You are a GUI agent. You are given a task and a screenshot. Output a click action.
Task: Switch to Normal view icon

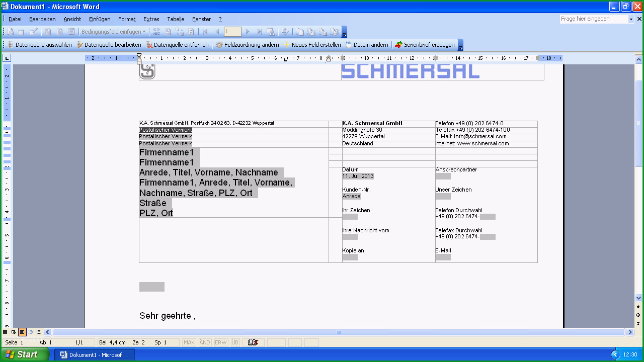click(5, 332)
